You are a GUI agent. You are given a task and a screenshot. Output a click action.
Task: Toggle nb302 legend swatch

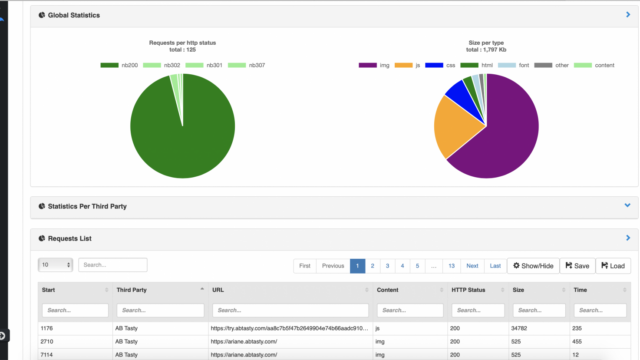152,65
